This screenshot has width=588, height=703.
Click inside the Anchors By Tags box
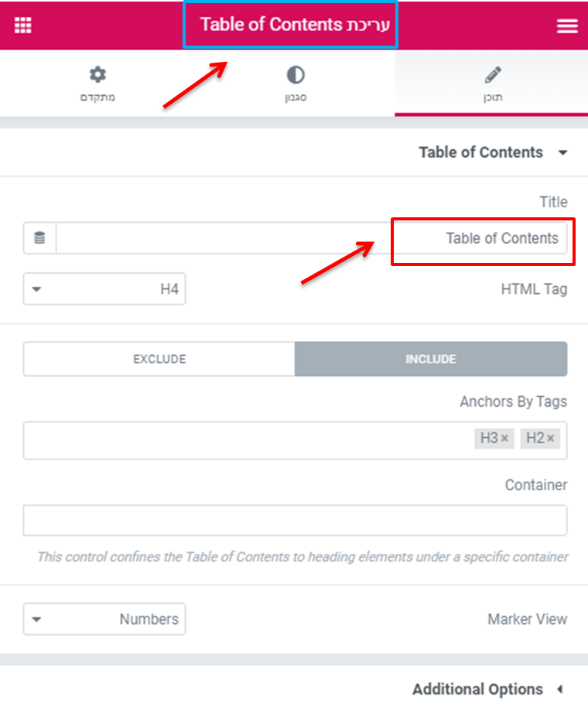click(295, 440)
